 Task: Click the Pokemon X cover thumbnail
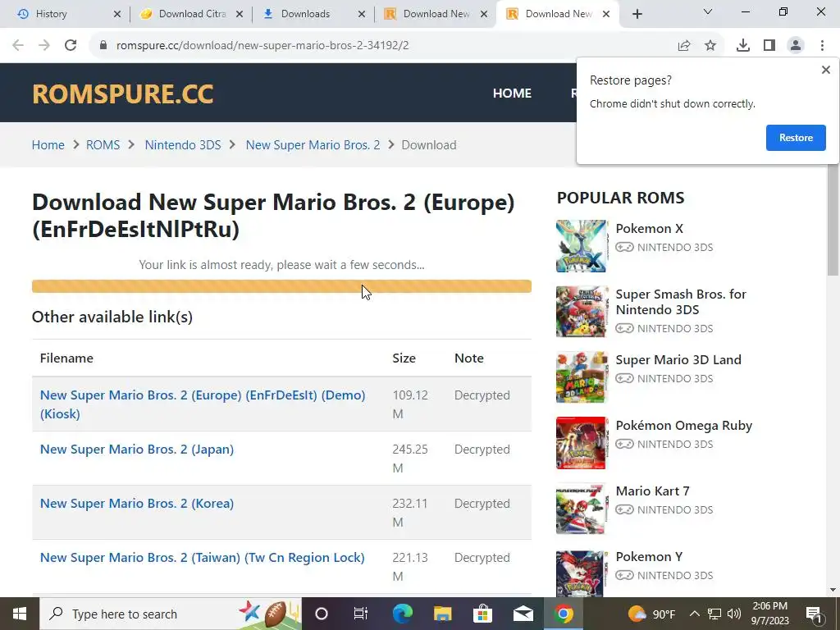[x=582, y=246]
